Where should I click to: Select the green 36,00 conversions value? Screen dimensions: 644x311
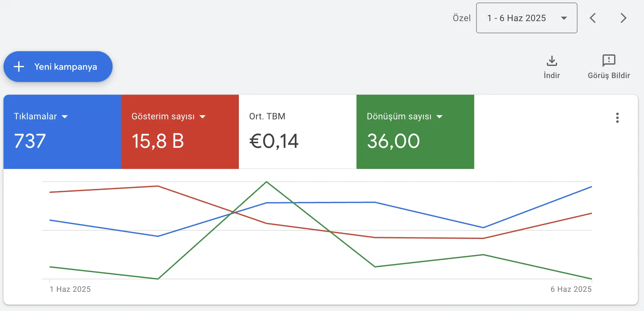click(x=393, y=141)
